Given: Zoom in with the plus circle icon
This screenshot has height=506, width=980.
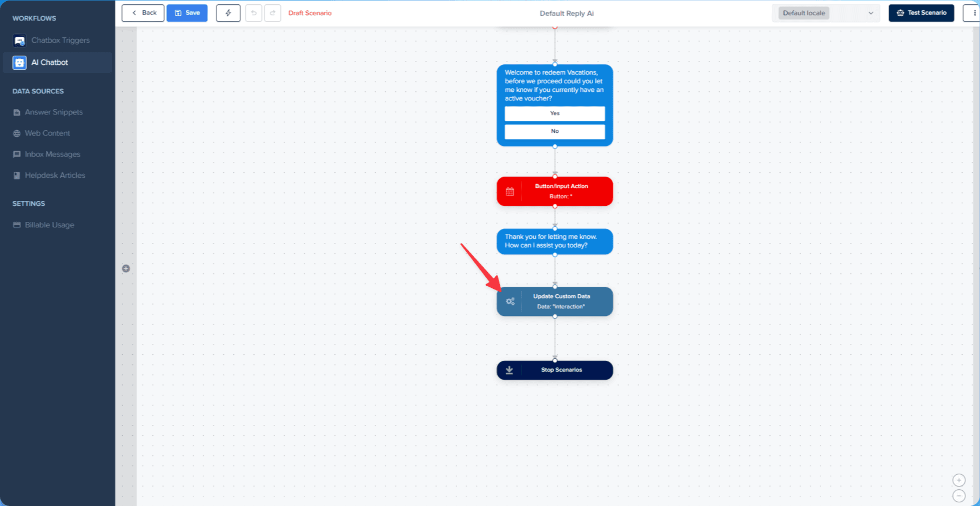Looking at the screenshot, I should pos(959,480).
